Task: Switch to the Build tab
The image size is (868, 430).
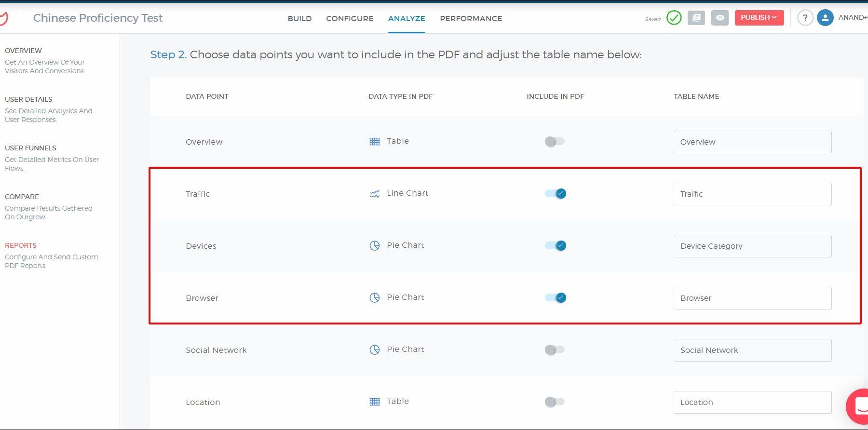Action: 299,18
